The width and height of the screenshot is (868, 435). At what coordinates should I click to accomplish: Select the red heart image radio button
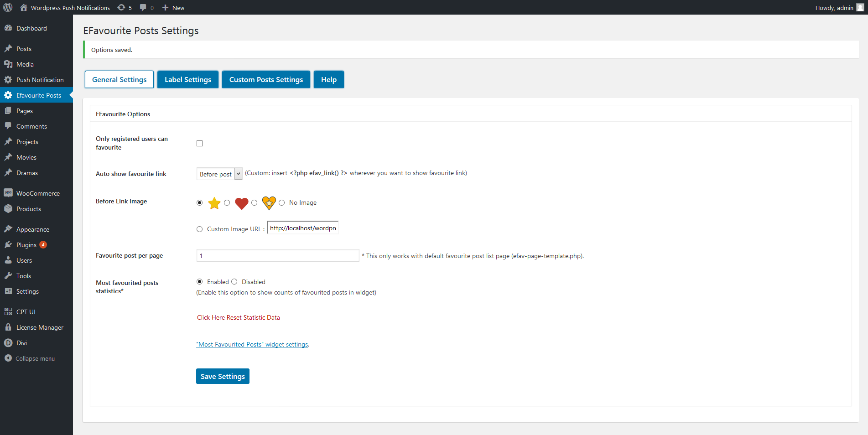227,202
